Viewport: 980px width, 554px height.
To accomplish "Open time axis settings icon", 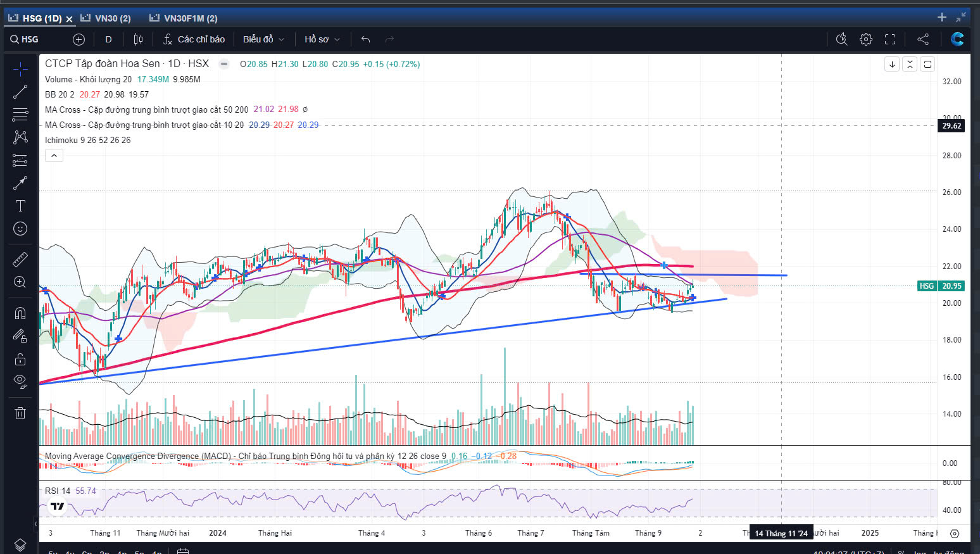I will pyautogui.click(x=955, y=534).
